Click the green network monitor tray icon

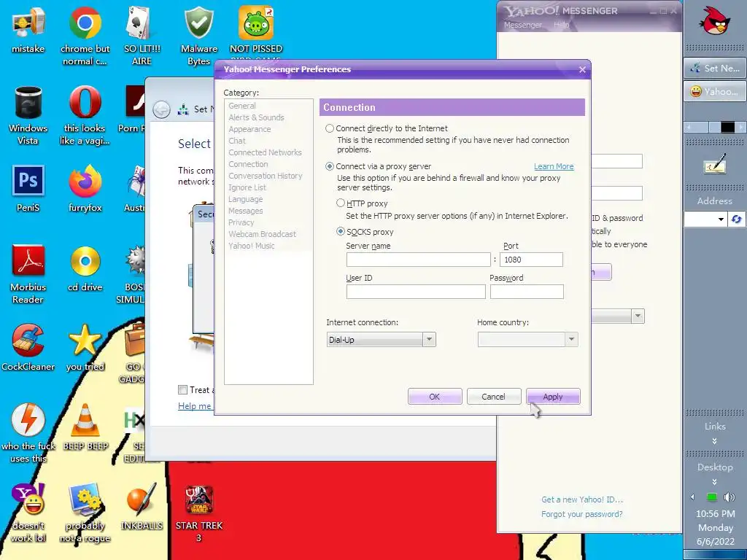(712, 497)
